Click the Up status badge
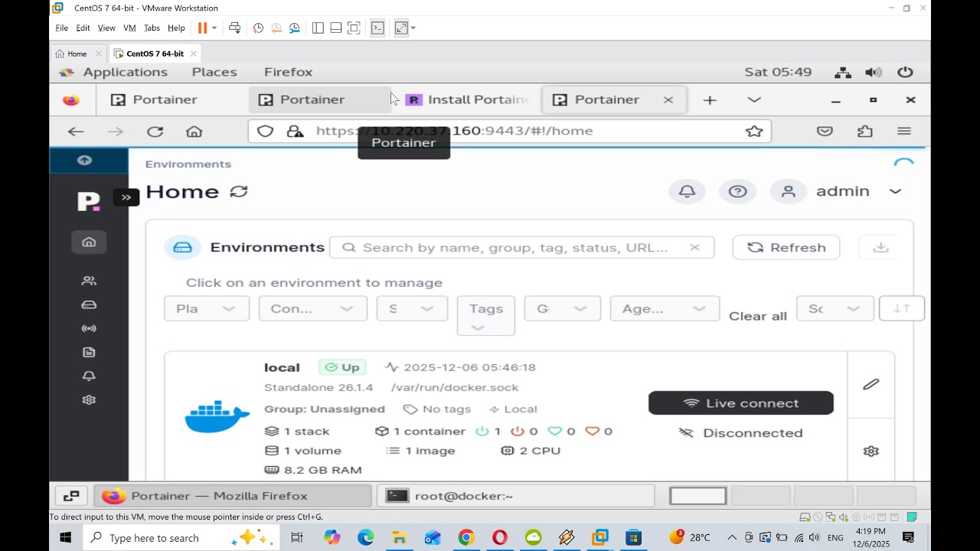The width and height of the screenshot is (980, 551). [342, 367]
